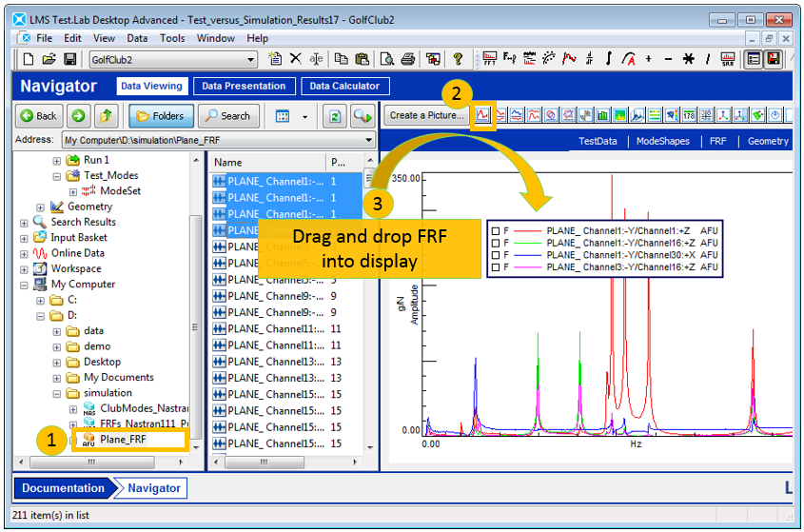Viewport: 804px width, 532px height.
Task: Click the Delete X icon in toolbar
Action: pyautogui.click(x=296, y=59)
